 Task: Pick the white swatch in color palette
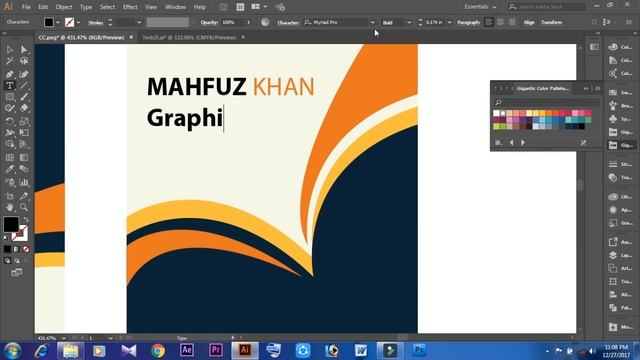(x=496, y=113)
